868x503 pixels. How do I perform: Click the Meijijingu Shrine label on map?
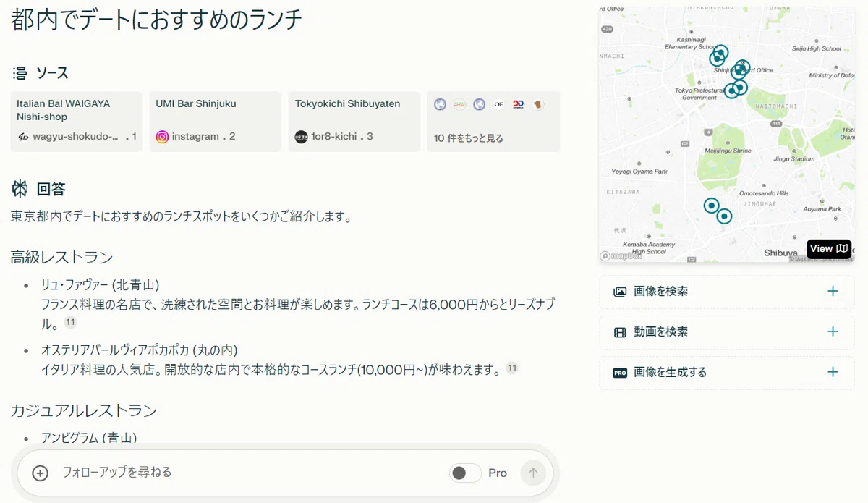click(x=728, y=151)
